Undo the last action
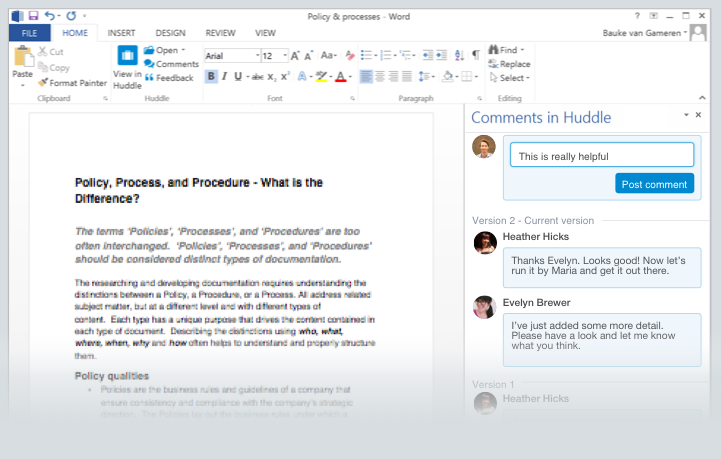The height and width of the screenshot is (459, 721). click(49, 16)
